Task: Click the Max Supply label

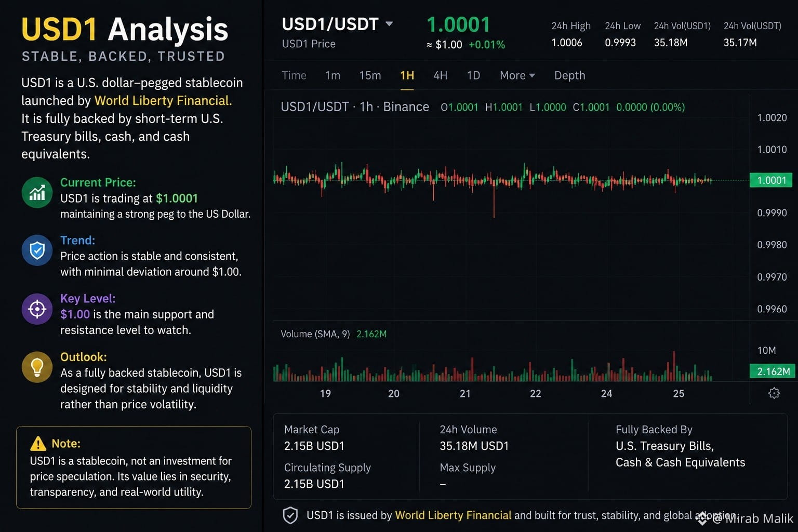Action: click(468, 468)
